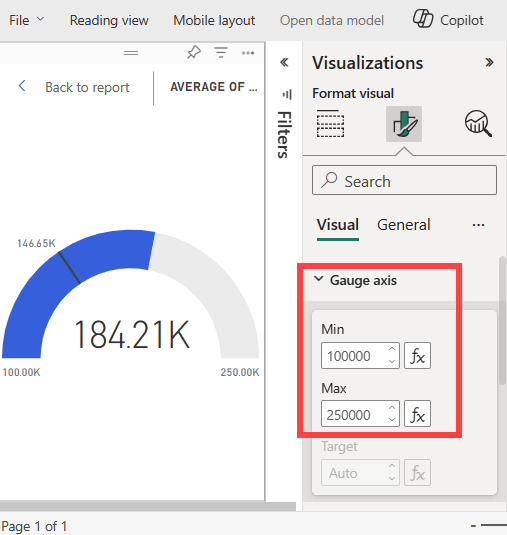Viewport: 507px width, 535px height.
Task: Go back using the Back to report arrow
Action: pyautogui.click(x=22, y=86)
